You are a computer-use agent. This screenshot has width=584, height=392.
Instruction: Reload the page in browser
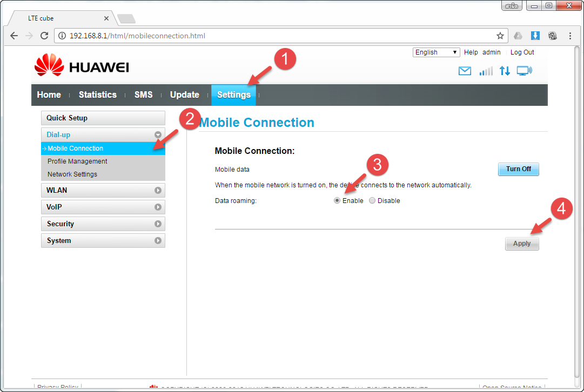pyautogui.click(x=44, y=36)
